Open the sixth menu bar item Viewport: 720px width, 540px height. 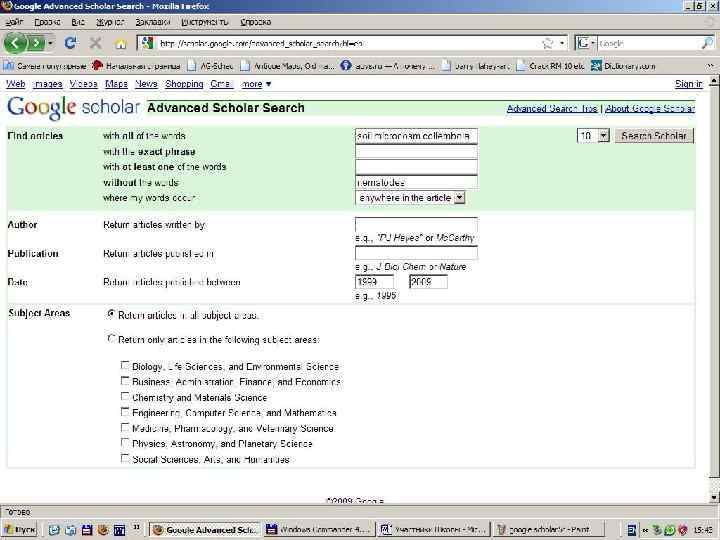(205, 22)
